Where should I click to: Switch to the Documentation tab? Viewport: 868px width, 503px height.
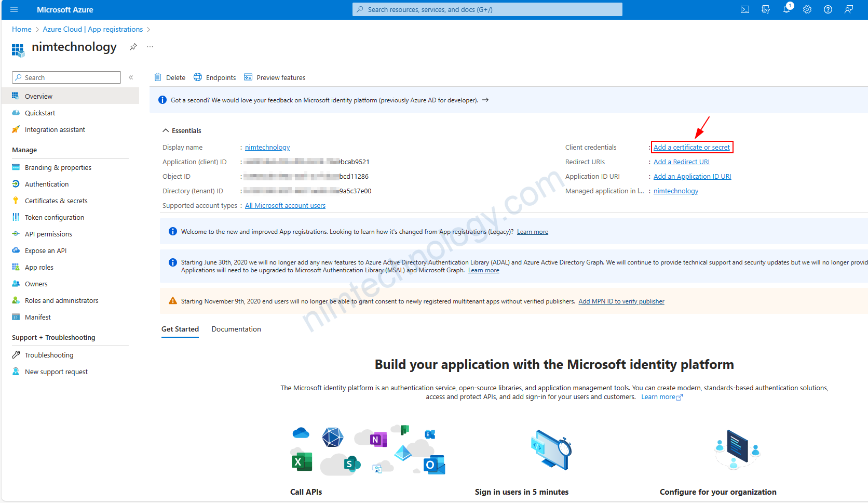[236, 329]
